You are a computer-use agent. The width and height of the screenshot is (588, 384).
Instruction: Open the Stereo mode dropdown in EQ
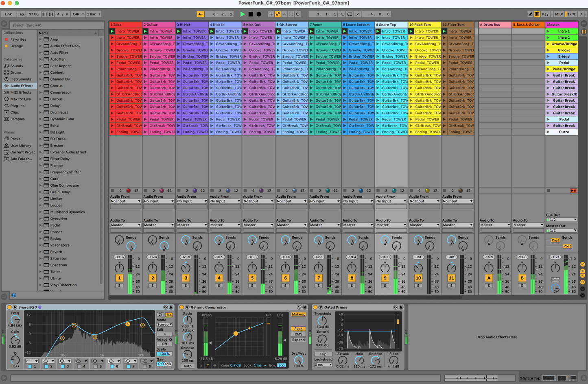(164, 325)
